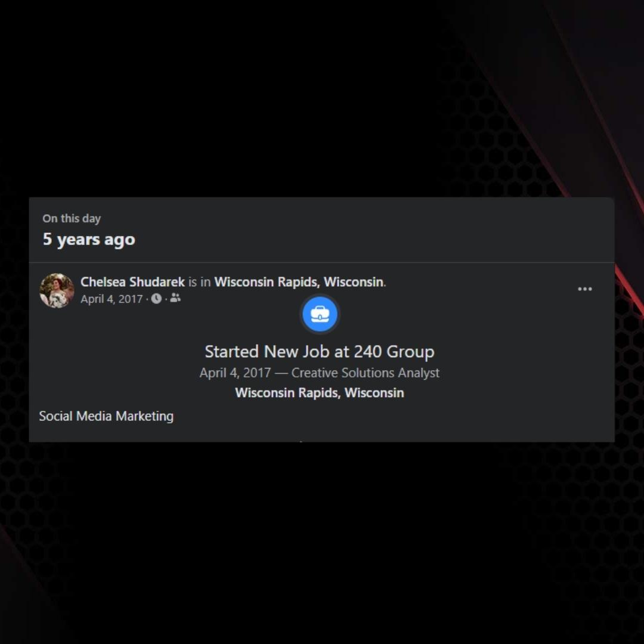Viewport: 644px width, 644px height.
Task: Click the clock icon beside post date
Action: pyautogui.click(x=156, y=299)
